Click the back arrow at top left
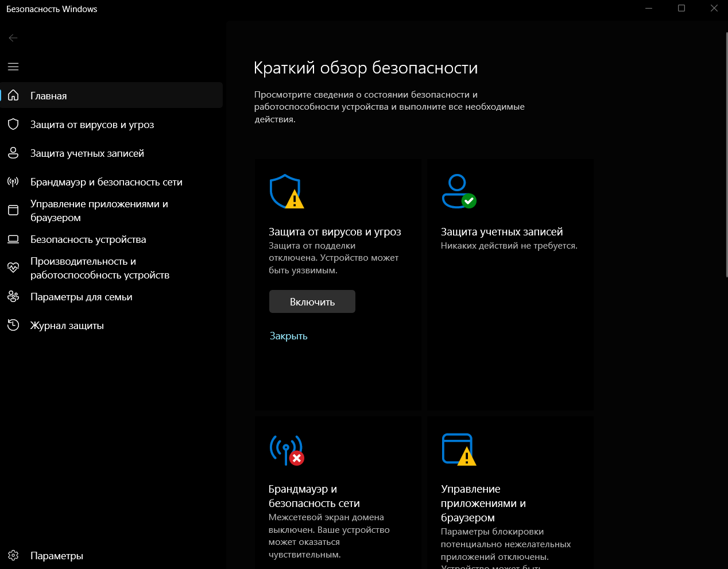The height and width of the screenshot is (569, 728). (x=13, y=37)
